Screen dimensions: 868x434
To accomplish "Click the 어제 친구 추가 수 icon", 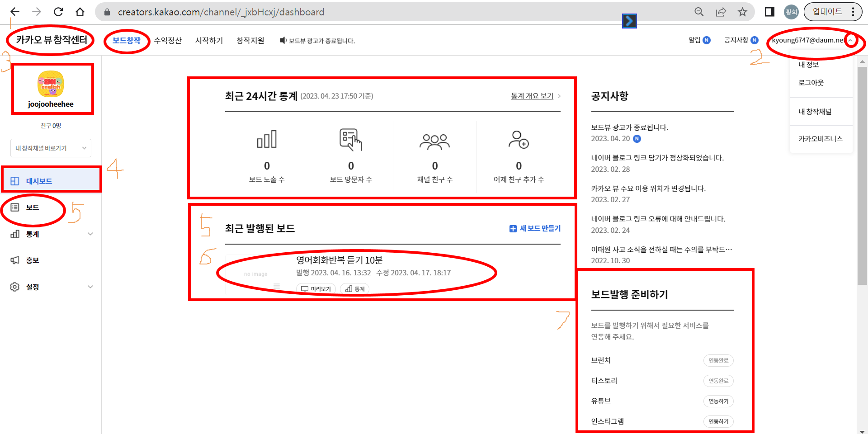I will 519,140.
